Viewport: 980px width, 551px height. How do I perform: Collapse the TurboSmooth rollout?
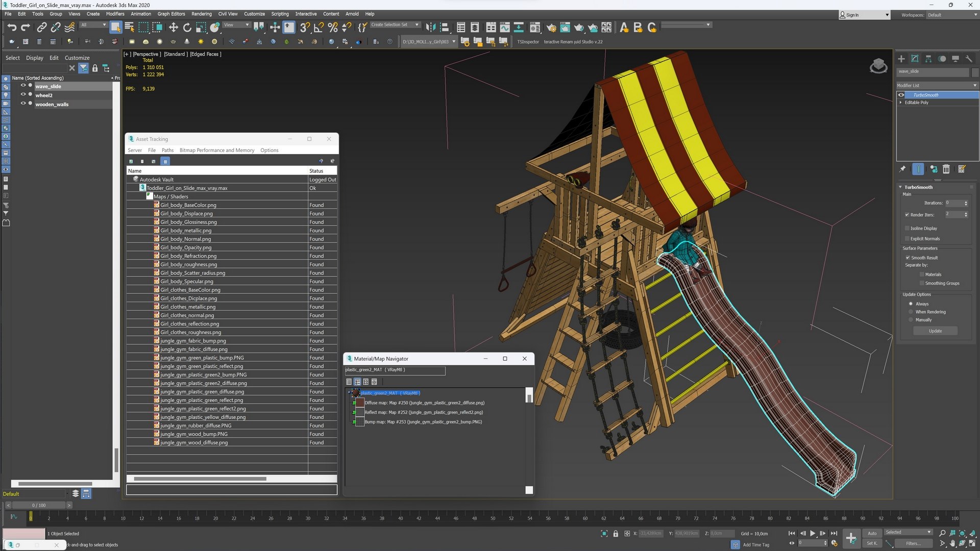(x=900, y=187)
